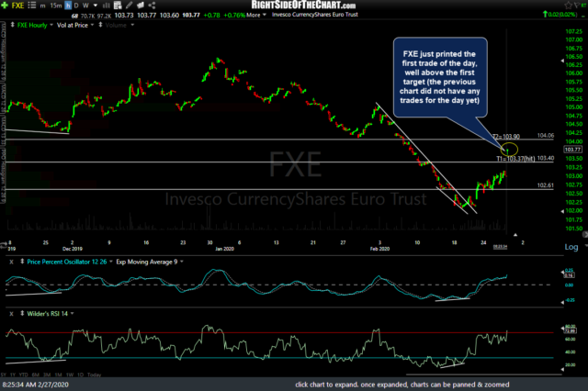Click the yellow circle marker near T2
588x391 pixels.
(511, 149)
